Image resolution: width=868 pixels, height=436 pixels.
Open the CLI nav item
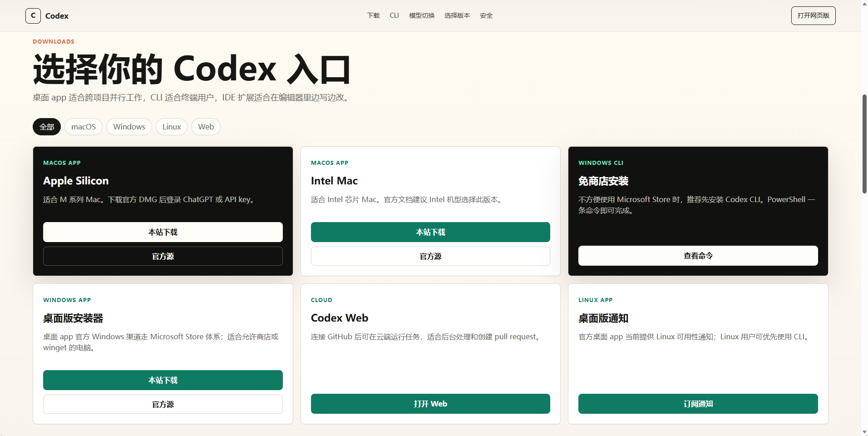[x=394, y=15]
